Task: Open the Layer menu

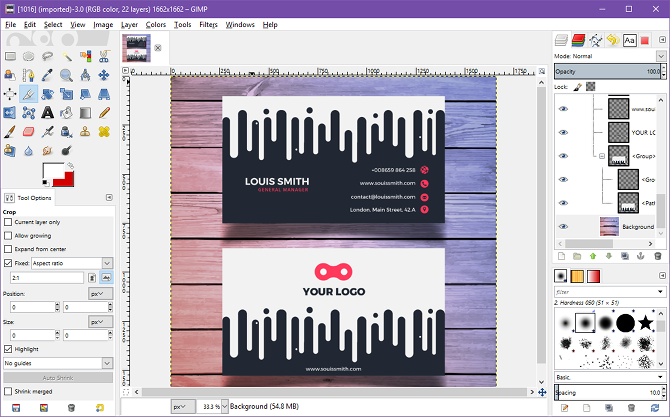Action: 129,25
